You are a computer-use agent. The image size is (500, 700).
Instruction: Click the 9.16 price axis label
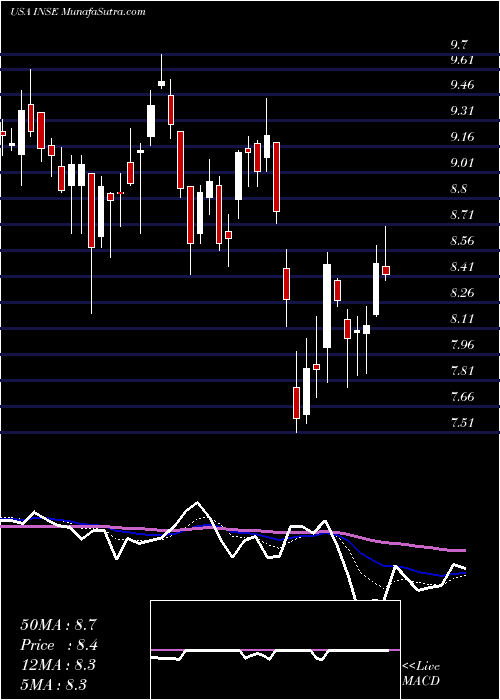coord(462,137)
